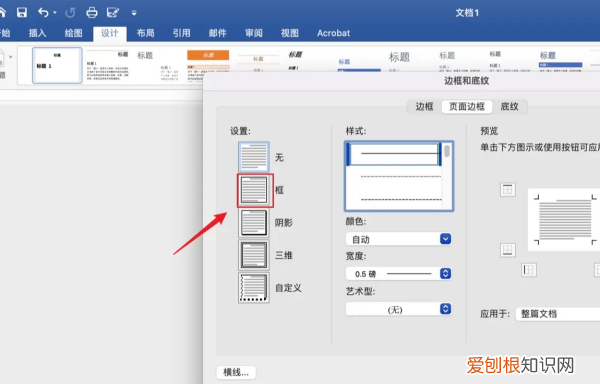Toggle the bottom border preview button
The width and height of the screenshot is (600, 384).
(508, 250)
